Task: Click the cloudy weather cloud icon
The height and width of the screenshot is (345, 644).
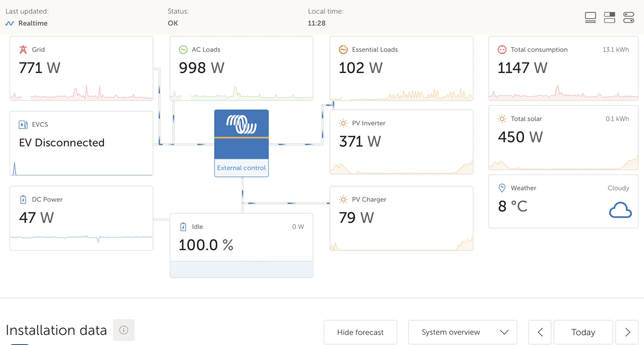Action: tap(620, 210)
